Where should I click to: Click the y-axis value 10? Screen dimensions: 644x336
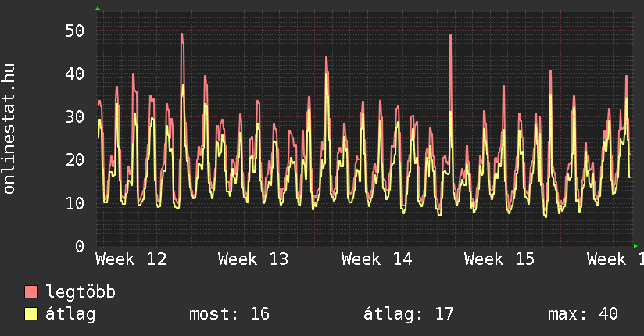73,203
